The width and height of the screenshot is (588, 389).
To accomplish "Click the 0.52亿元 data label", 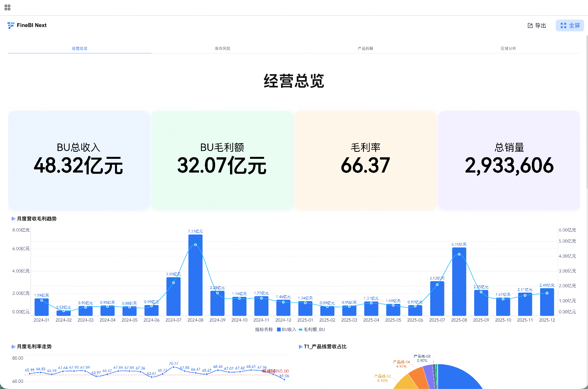I will 64,307.
